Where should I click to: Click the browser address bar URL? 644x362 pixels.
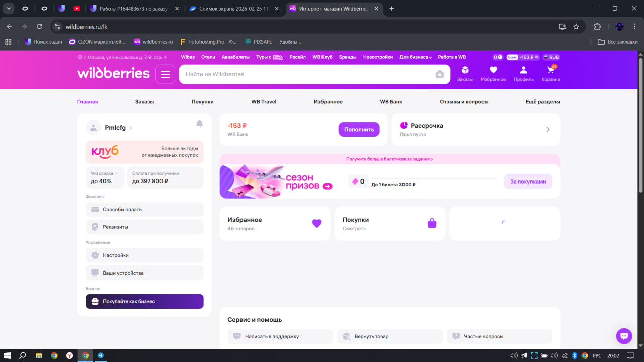click(87, 27)
